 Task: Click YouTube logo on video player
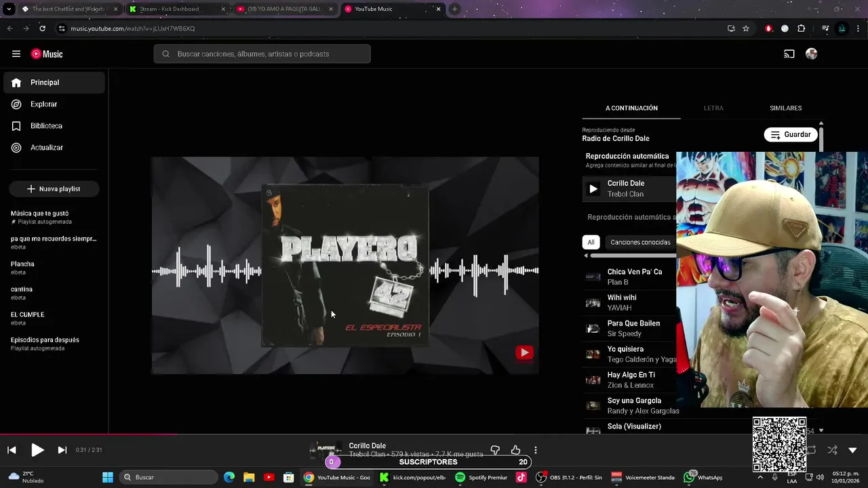tap(524, 352)
